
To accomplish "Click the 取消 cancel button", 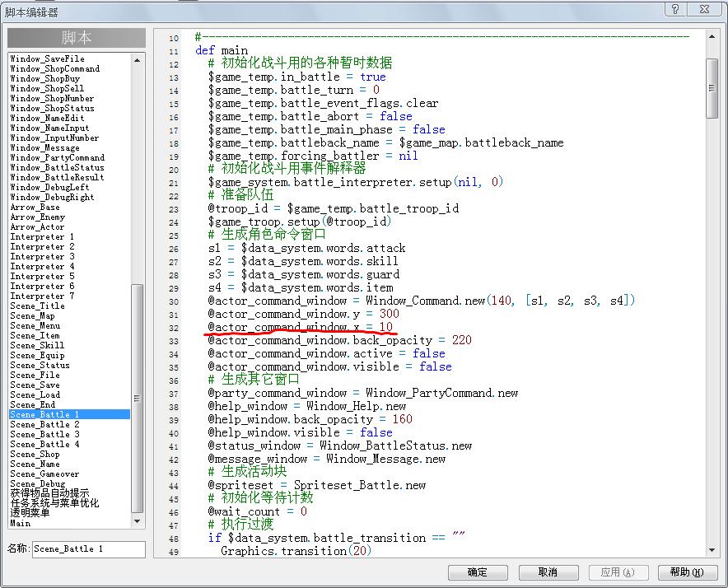I will coord(548,572).
